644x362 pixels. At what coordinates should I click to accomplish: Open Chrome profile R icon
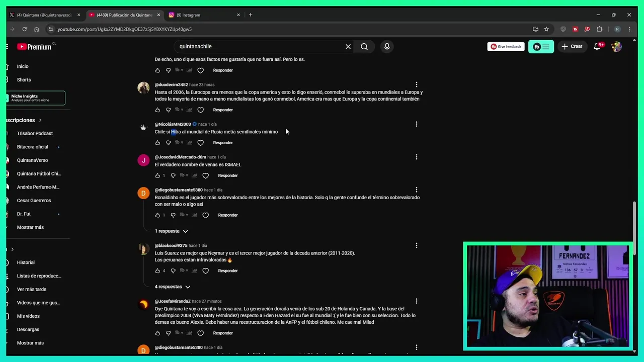coord(617,29)
